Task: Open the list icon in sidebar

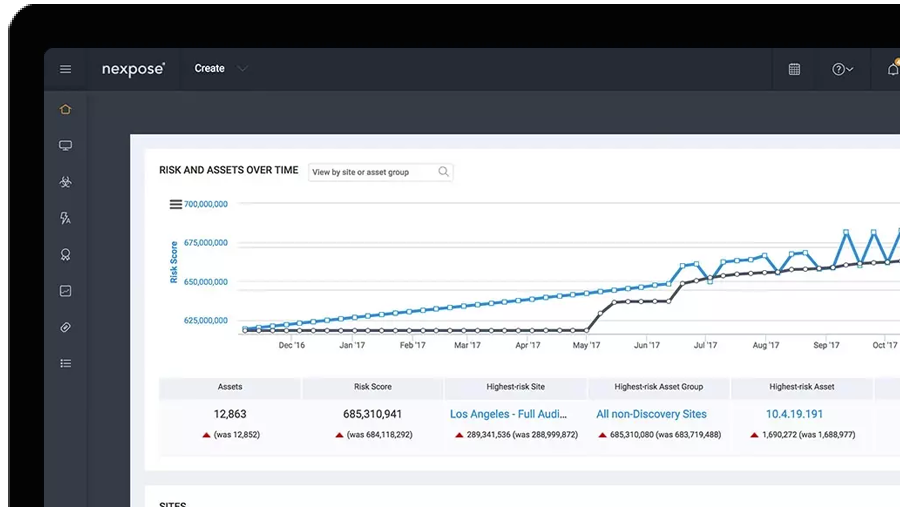Action: click(x=65, y=363)
